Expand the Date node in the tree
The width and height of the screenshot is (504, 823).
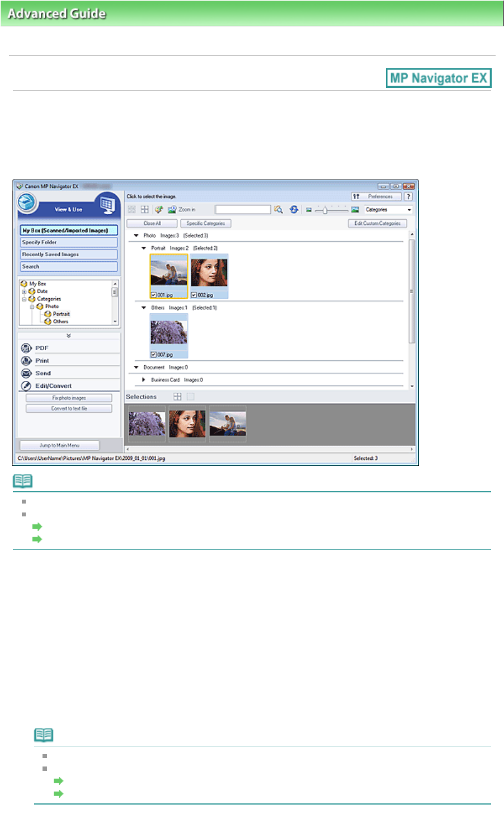coord(24,291)
